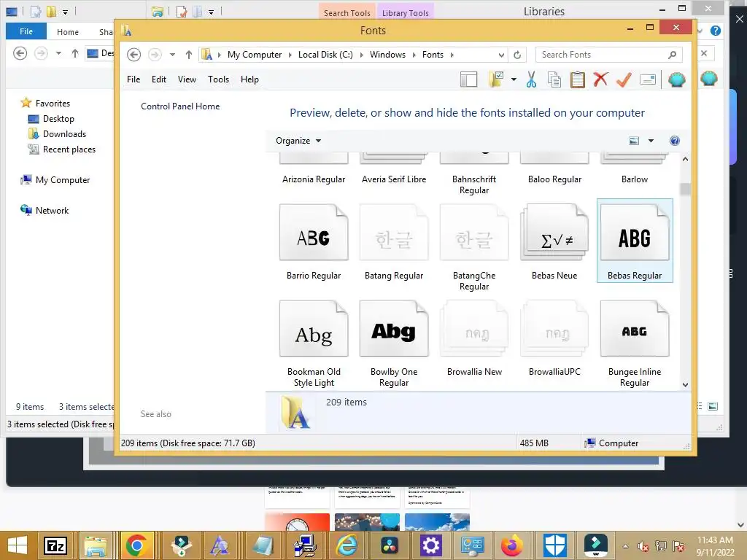This screenshot has height=560, width=747.
Task: Click the Windows Start button
Action: pyautogui.click(x=18, y=545)
